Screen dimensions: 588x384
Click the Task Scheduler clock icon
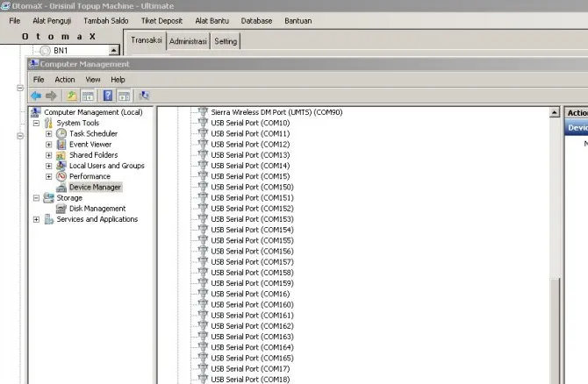(61, 134)
